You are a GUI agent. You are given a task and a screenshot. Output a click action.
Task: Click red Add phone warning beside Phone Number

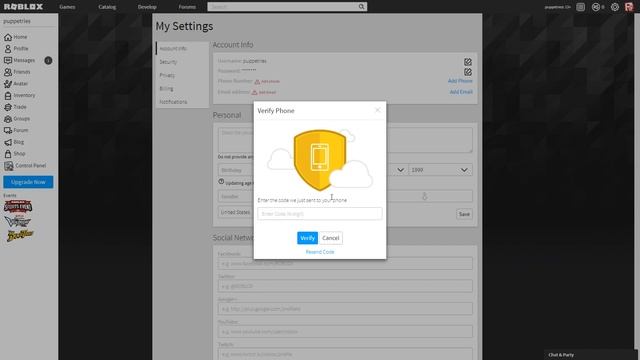pos(267,82)
